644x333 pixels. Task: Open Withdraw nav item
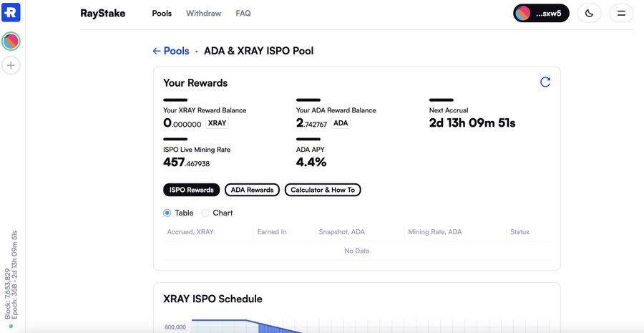coord(203,13)
